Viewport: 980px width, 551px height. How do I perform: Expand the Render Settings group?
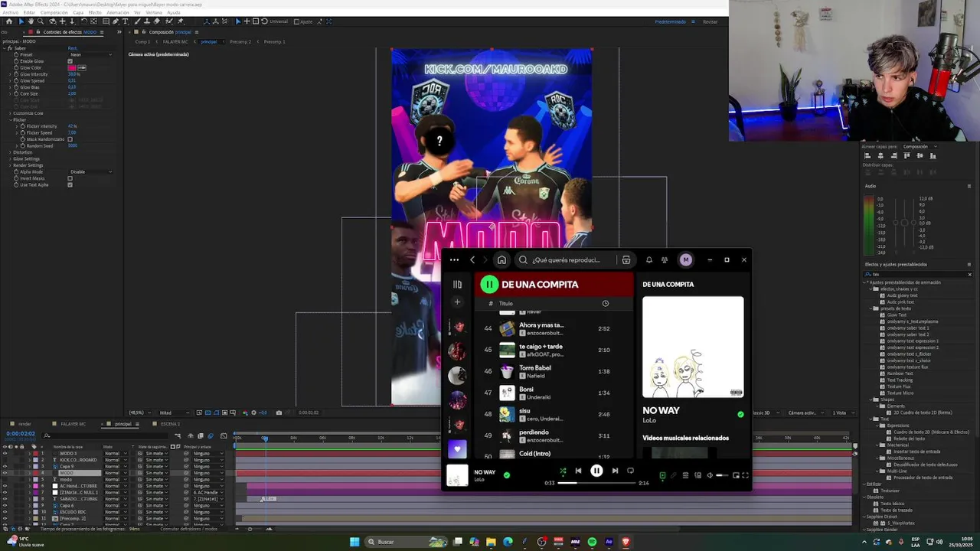pos(10,165)
